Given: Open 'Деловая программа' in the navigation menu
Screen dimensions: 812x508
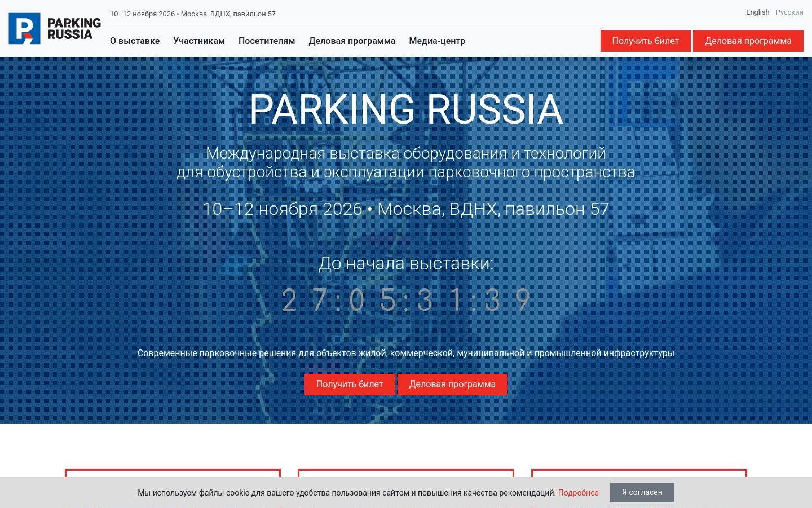Looking at the screenshot, I should pos(352,41).
